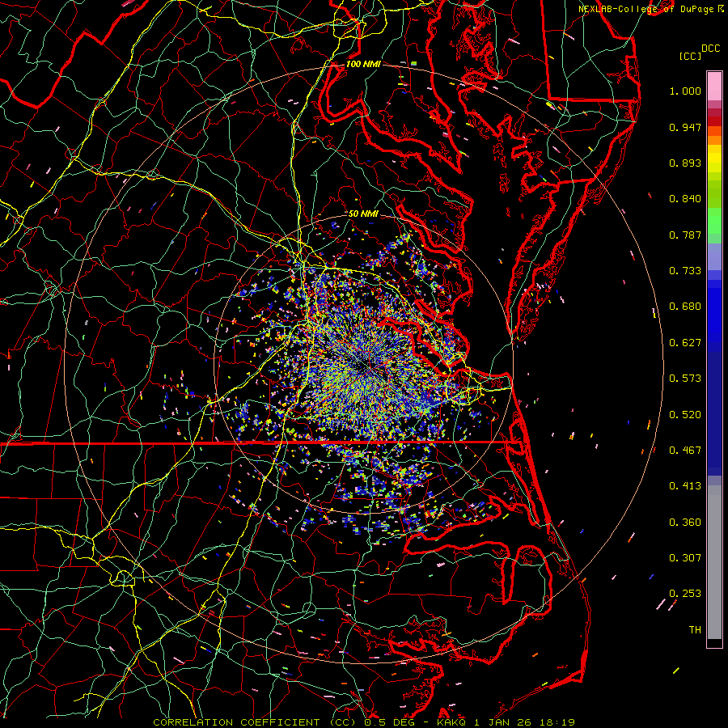Click the 0.520 legend value
Screen dimensions: 728x728
[x=685, y=415]
